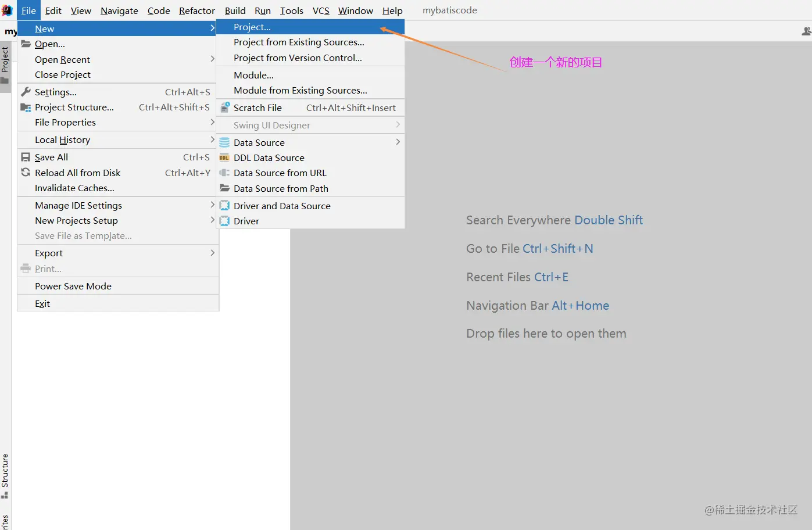The image size is (812, 530).
Task: Expand the Data Source submenu arrow
Action: coord(398,142)
